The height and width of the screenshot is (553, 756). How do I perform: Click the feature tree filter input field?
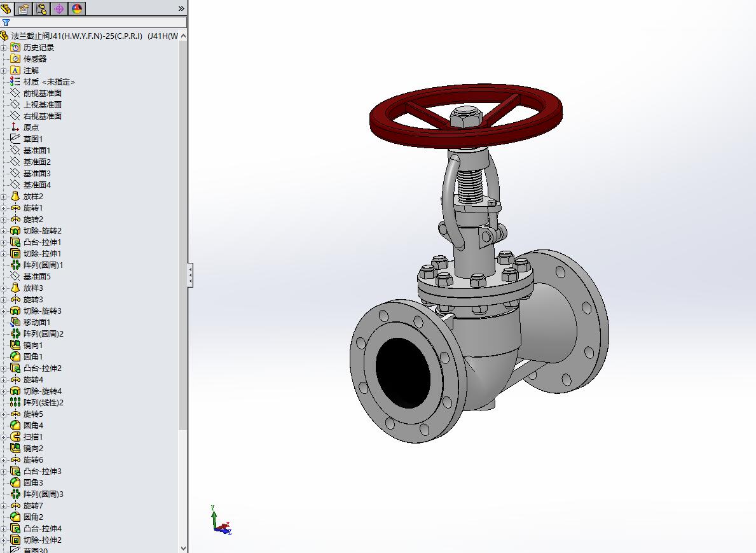[x=99, y=22]
